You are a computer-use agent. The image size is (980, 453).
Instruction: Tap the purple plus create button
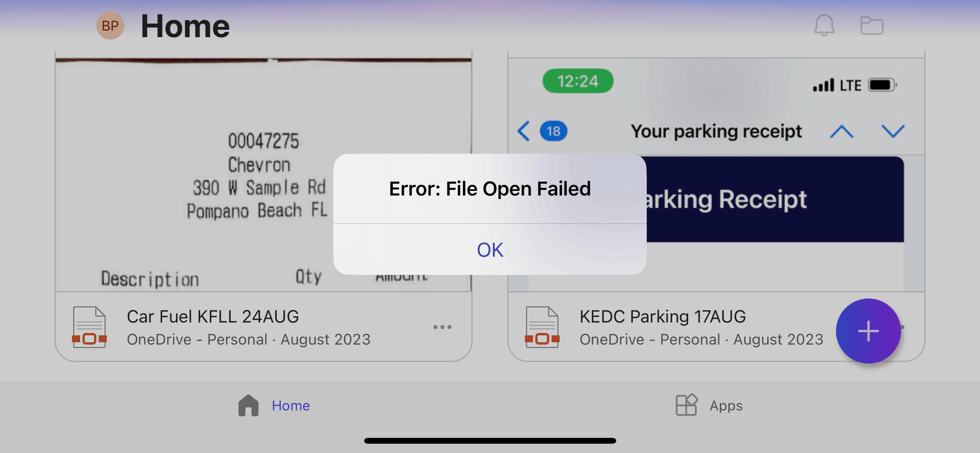(x=869, y=331)
